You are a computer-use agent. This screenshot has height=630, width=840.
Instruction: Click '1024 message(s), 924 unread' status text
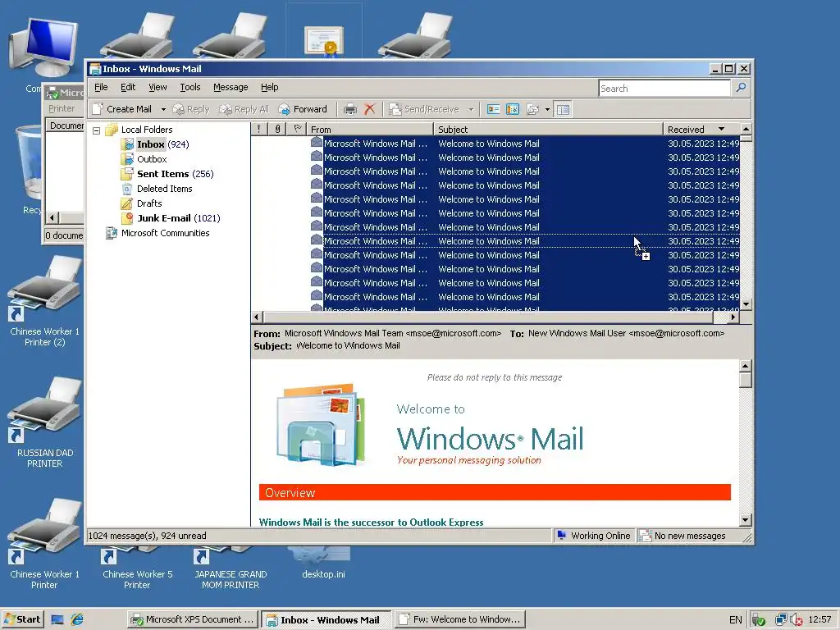(x=148, y=536)
